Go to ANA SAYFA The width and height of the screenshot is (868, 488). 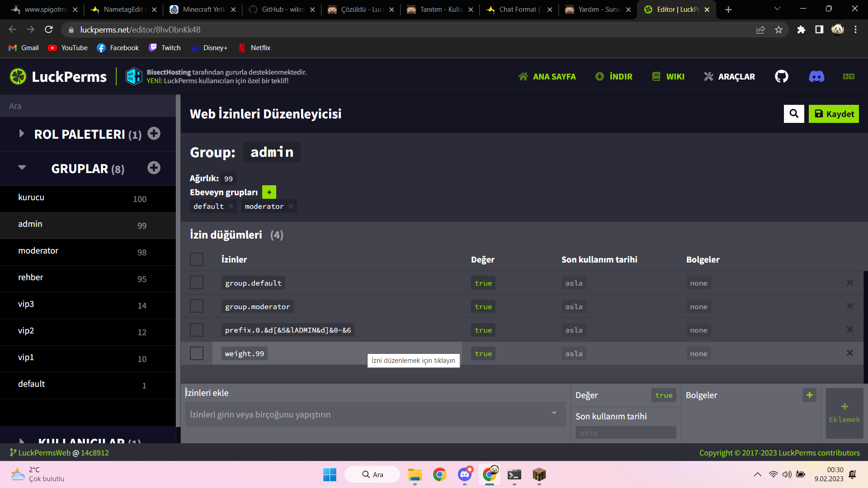[547, 76]
